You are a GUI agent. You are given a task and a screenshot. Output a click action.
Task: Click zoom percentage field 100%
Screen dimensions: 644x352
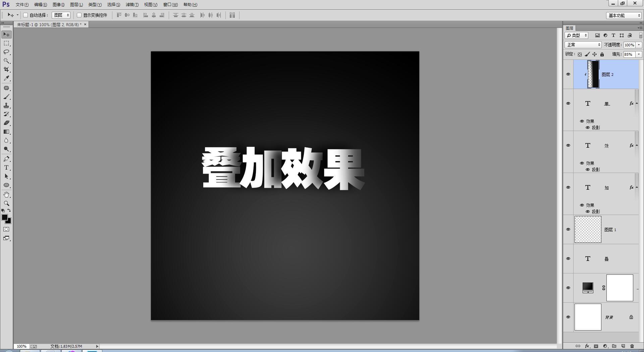pyautogui.click(x=22, y=346)
